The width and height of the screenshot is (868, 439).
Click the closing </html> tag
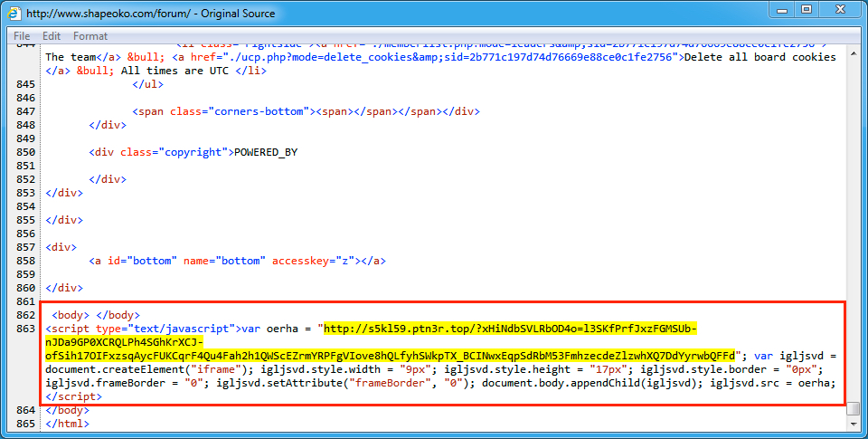pos(67,424)
